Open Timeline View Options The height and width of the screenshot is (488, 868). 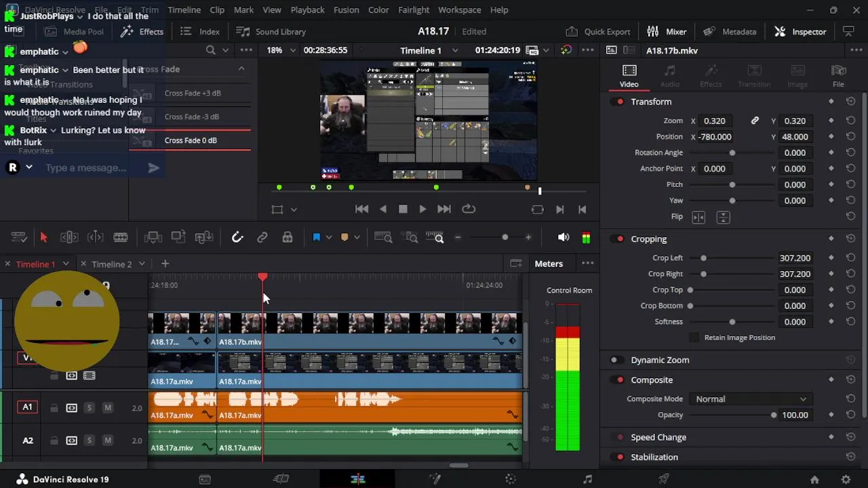click(18, 237)
